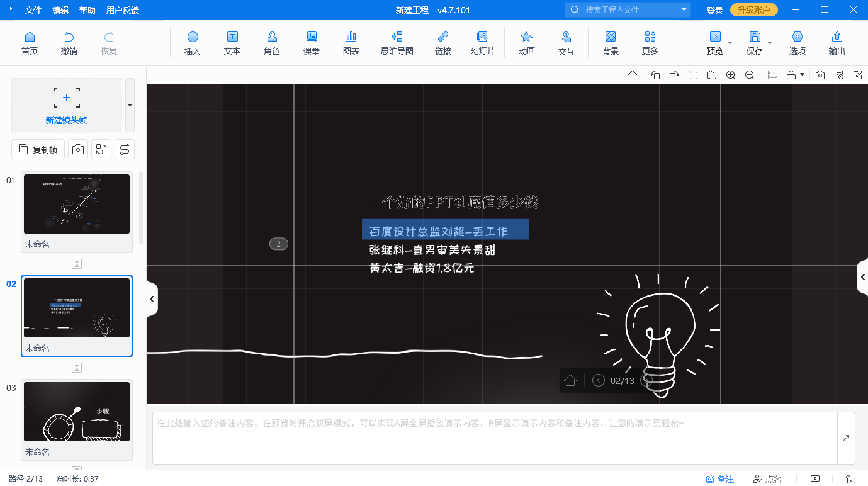Screen dimensions: 868x486
Task: Open the 图表 chart tool
Action: point(351,43)
